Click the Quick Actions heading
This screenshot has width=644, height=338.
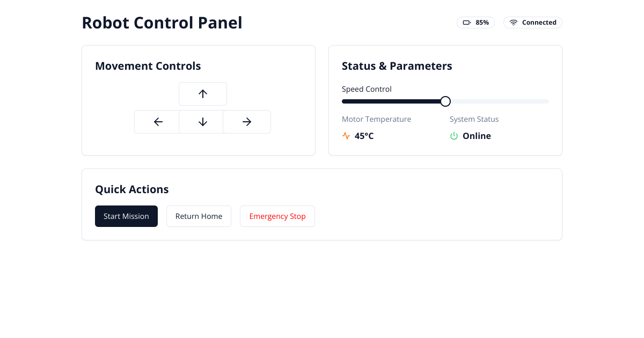point(132,189)
